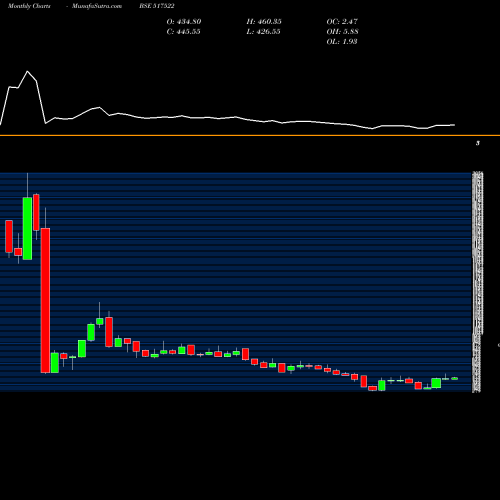Click the MunafaSutra.com label

click(x=97, y=6)
